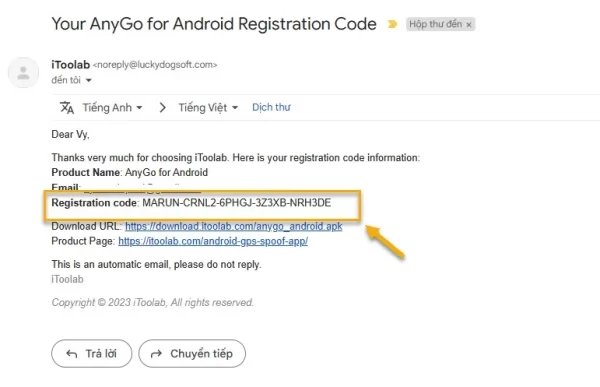Click the grey 'iToolab' signature text
600x387 pixels.
[67, 279]
